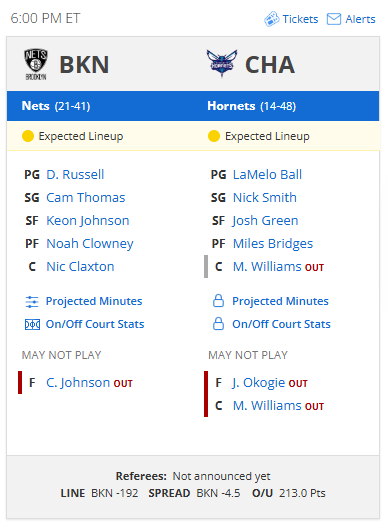
Task: Open Nets Projected Minutes link
Action: pyautogui.click(x=94, y=301)
